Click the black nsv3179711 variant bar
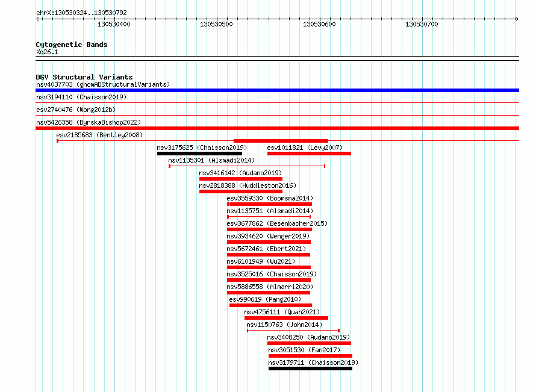The height and width of the screenshot is (392, 536). [x=310, y=369]
